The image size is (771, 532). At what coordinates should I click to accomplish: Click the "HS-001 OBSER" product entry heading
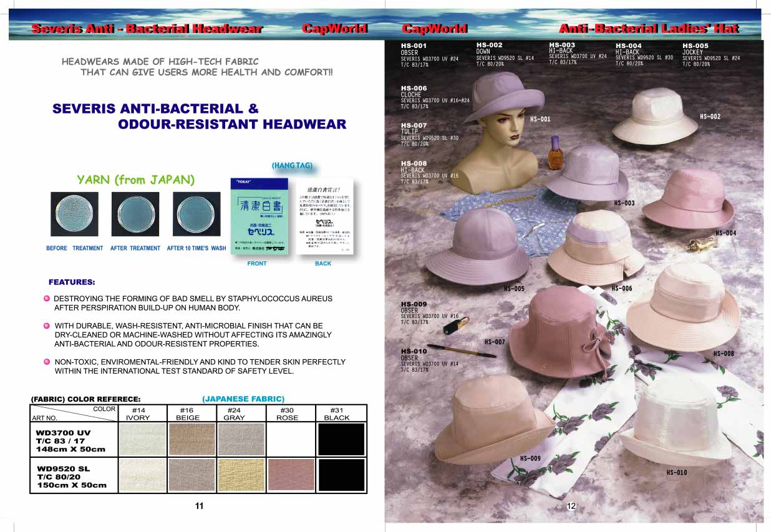(x=414, y=49)
